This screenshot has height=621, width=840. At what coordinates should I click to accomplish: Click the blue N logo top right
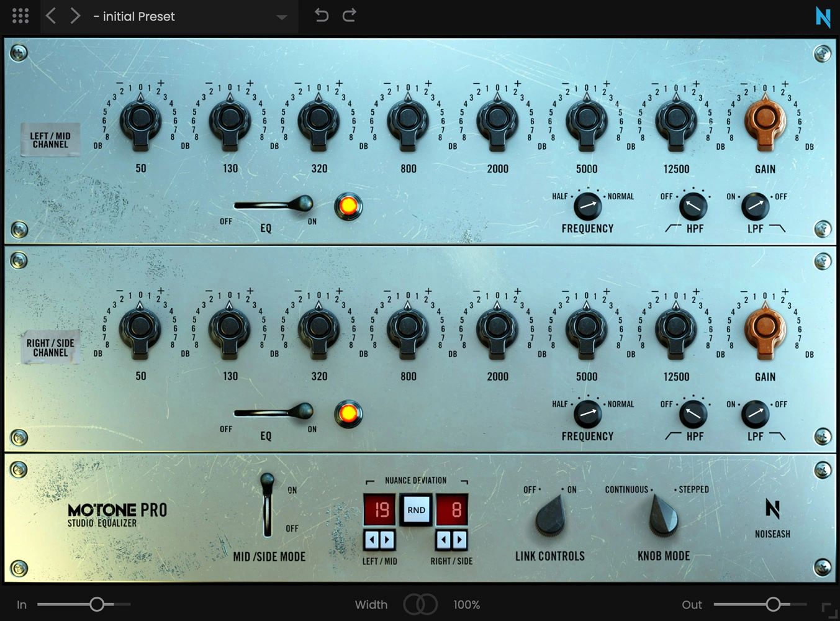tap(823, 17)
